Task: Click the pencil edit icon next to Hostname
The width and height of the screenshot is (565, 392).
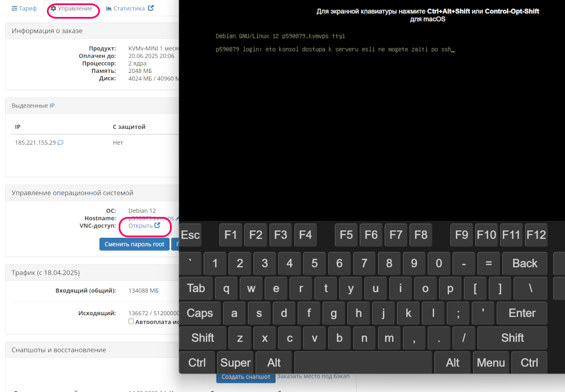Action: [x=177, y=218]
